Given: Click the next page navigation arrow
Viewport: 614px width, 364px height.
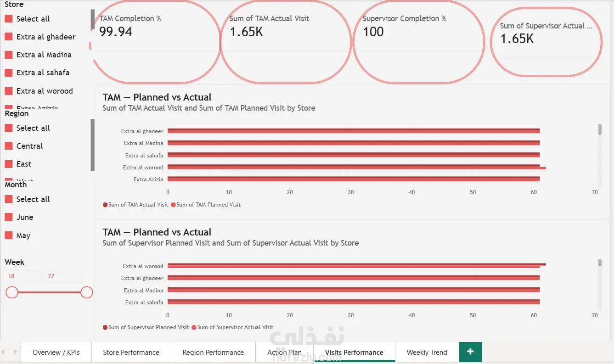Looking at the screenshot, I should pyautogui.click(x=15, y=352).
